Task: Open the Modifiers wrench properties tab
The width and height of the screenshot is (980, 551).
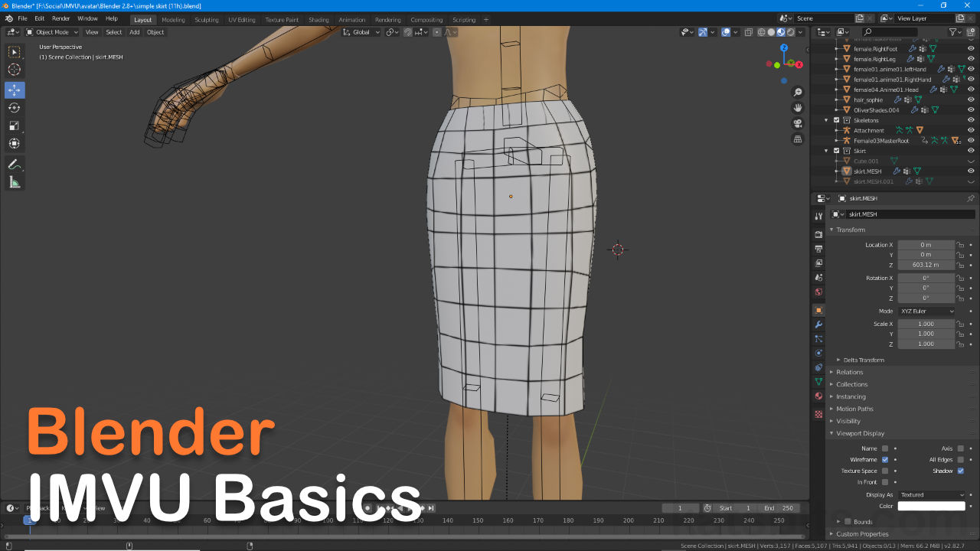Action: [818, 324]
